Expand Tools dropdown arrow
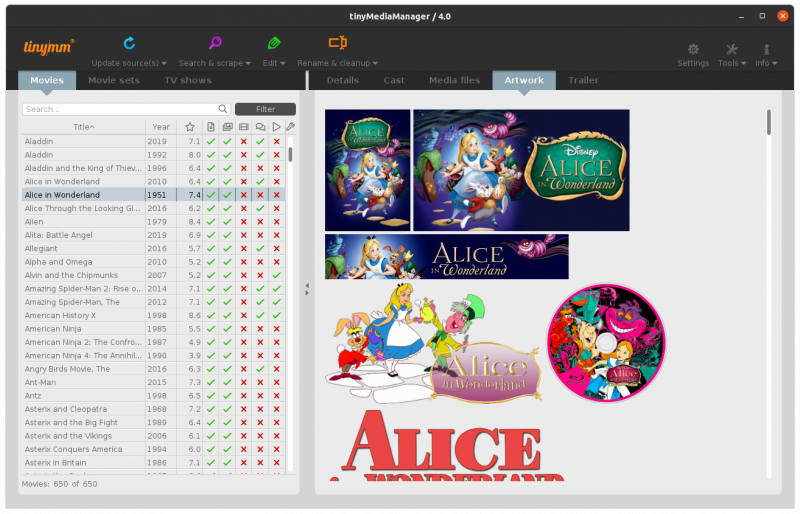The width and height of the screenshot is (800, 514). pos(743,63)
